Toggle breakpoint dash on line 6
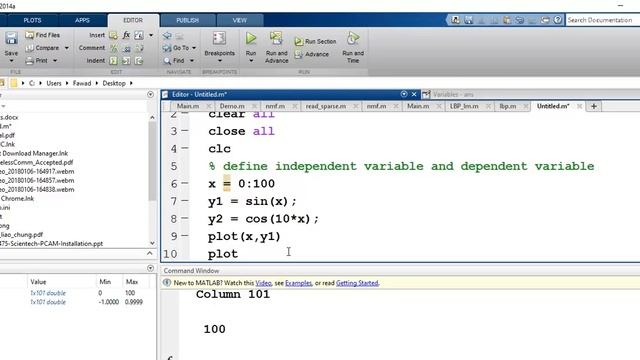This screenshot has height=360, width=640. tap(185, 183)
